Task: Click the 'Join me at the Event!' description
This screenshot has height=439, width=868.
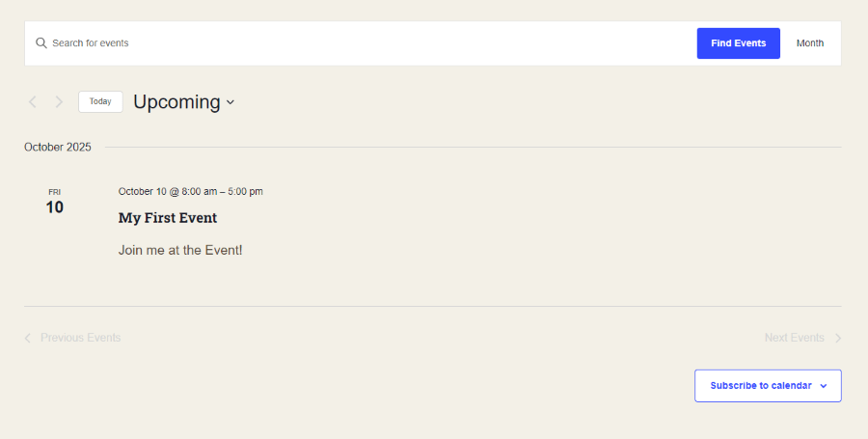Action: (x=180, y=250)
